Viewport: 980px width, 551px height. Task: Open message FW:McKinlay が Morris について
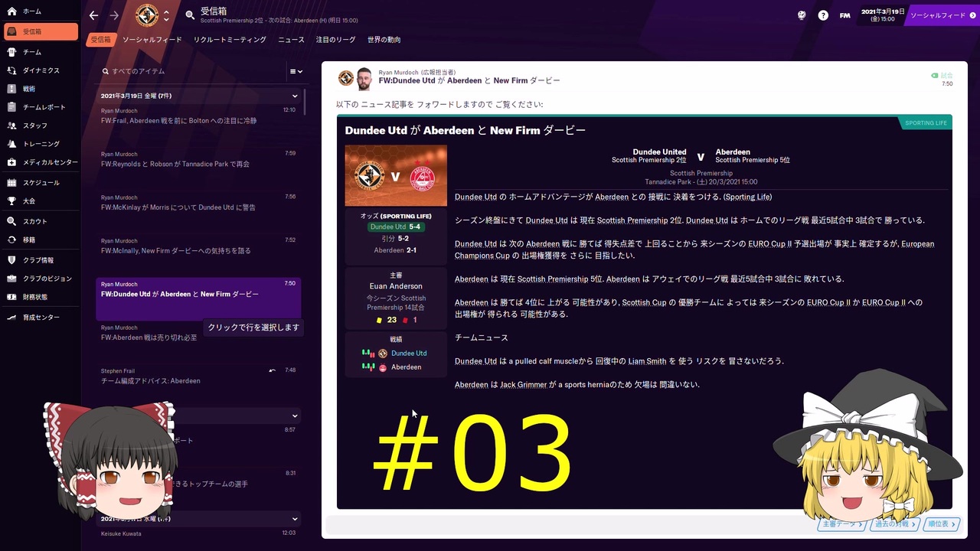pos(198,212)
